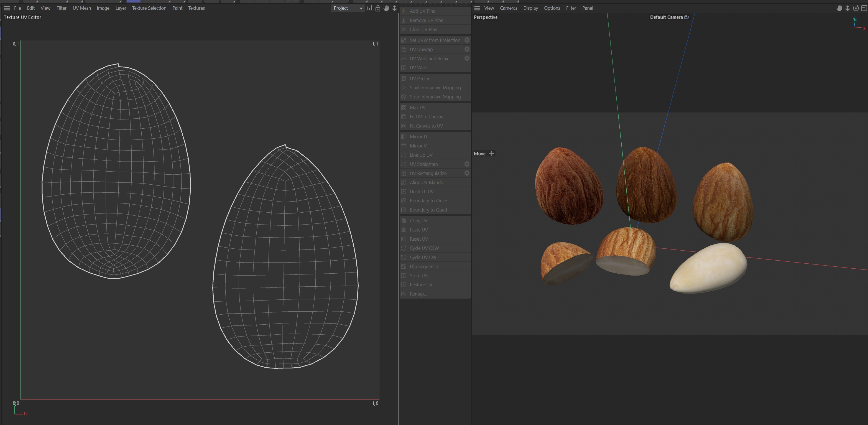Open the UV Mesh menu
This screenshot has height=425, width=868.
click(x=81, y=8)
